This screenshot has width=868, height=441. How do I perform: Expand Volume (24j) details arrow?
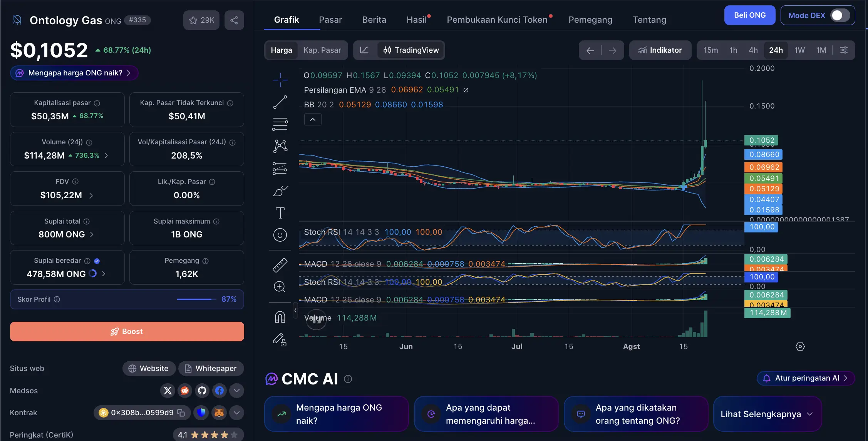click(106, 155)
